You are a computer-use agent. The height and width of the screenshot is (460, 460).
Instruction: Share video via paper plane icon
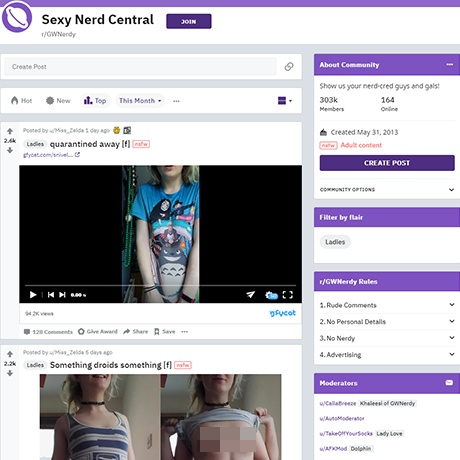pyautogui.click(x=250, y=294)
